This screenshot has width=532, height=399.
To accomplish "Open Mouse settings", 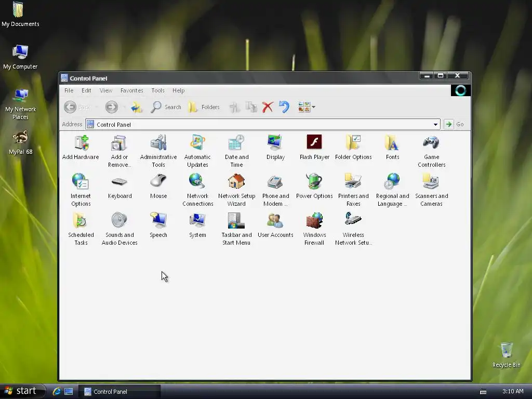I will point(158,187).
